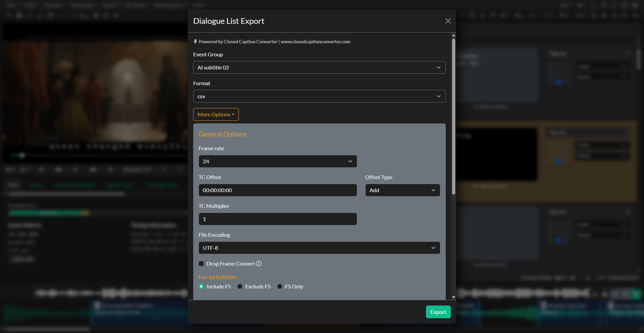Image resolution: width=644 pixels, height=333 pixels.
Task: Open the Event Group dropdown showing AI subtitle 02
Action: point(319,67)
